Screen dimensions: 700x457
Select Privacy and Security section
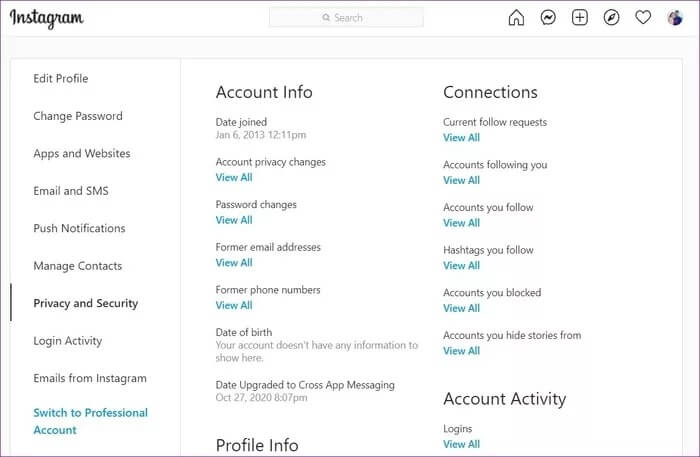coord(86,303)
